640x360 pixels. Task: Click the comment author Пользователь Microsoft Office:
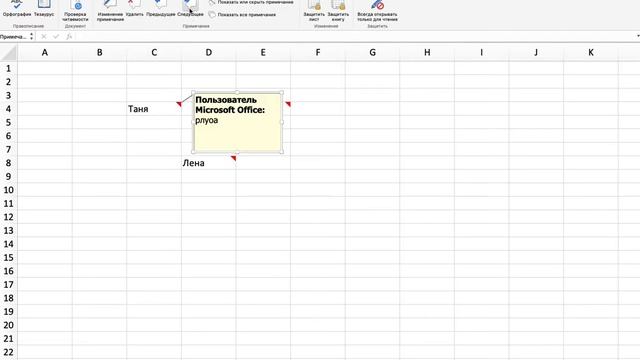tap(230, 105)
